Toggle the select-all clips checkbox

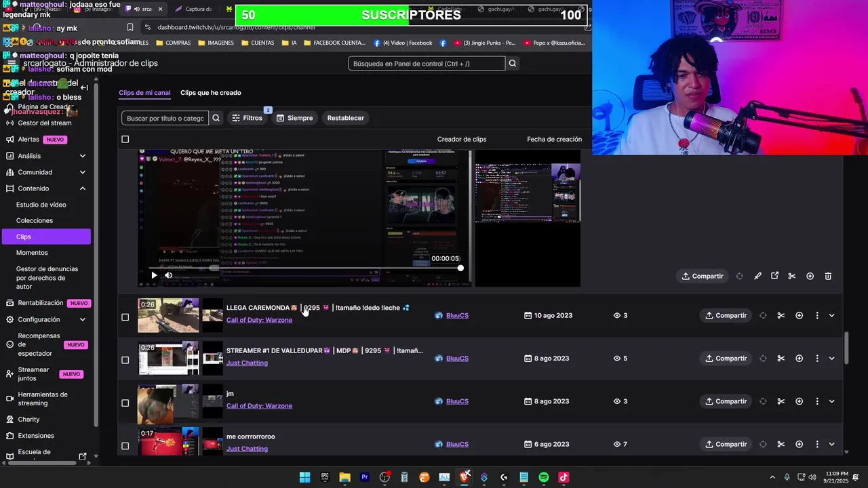click(125, 139)
